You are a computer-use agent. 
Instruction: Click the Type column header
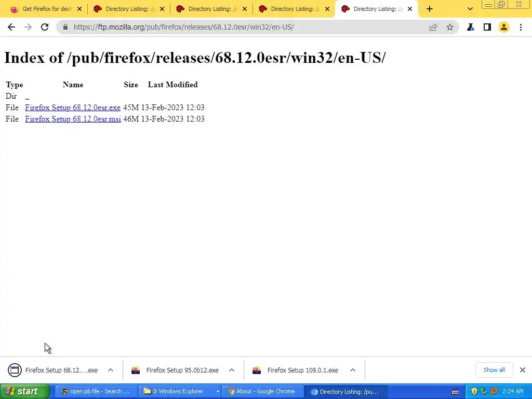pyautogui.click(x=14, y=85)
